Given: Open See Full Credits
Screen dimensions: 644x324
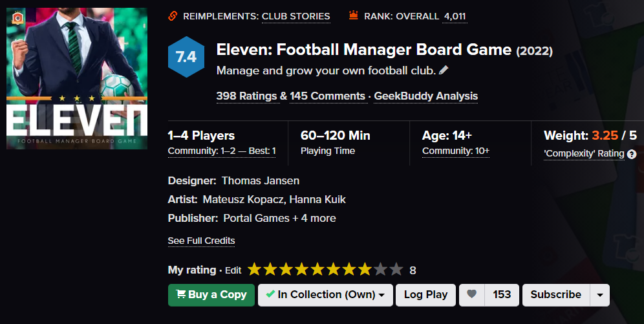Looking at the screenshot, I should point(201,241).
